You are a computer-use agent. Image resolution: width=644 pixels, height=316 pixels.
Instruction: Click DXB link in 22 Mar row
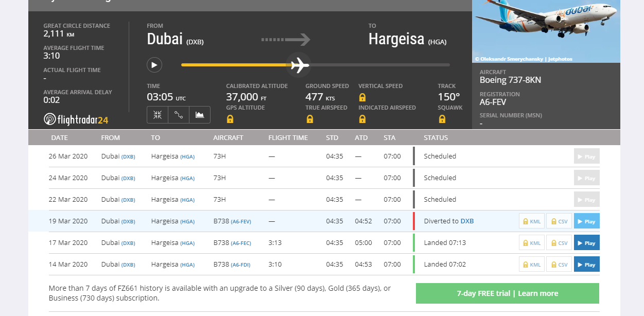(x=128, y=200)
